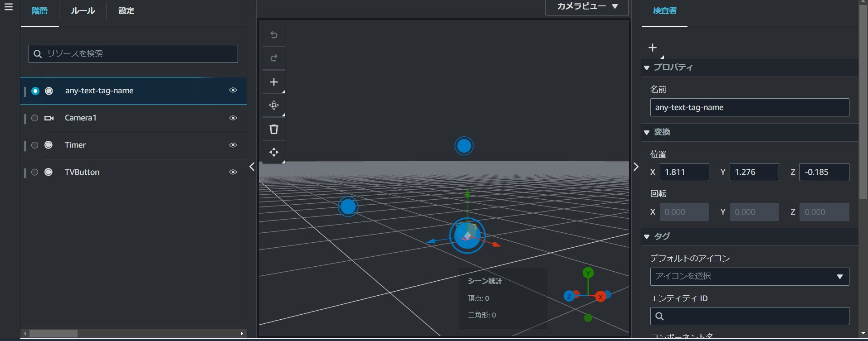The height and width of the screenshot is (341, 868).
Task: Collapse the プロパティ section
Action: pos(647,68)
